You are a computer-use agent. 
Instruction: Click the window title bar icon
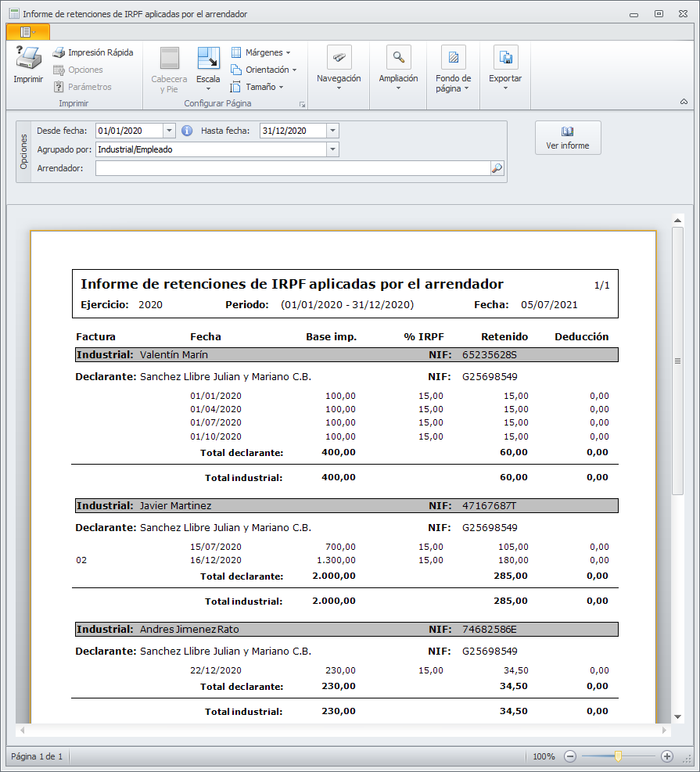click(14, 14)
